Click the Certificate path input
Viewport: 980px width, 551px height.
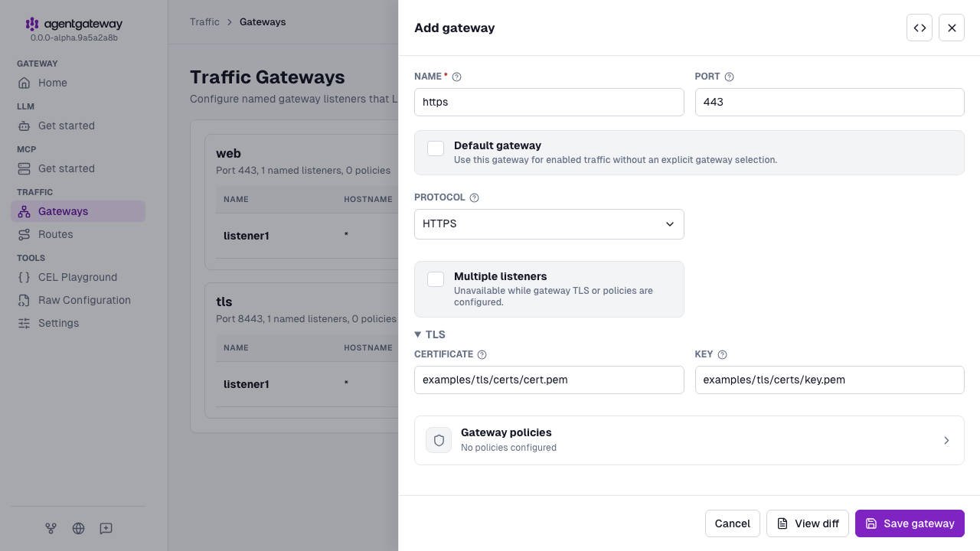pos(549,380)
